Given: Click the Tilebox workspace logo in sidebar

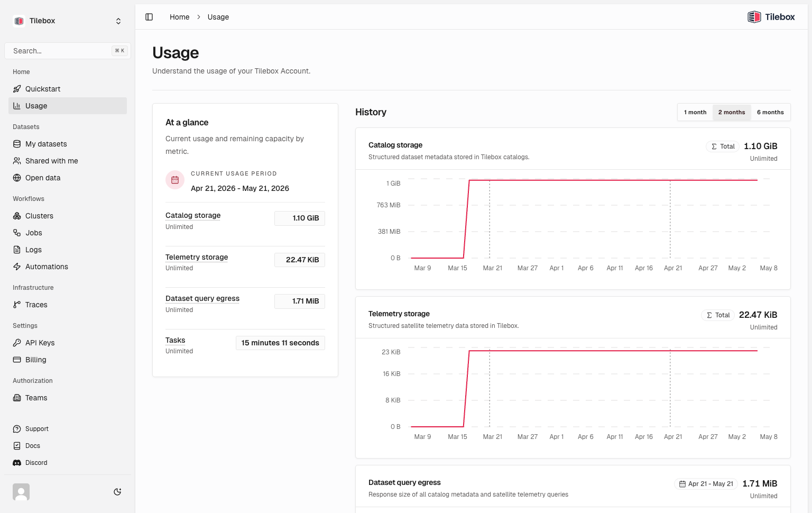Looking at the screenshot, I should 19,21.
